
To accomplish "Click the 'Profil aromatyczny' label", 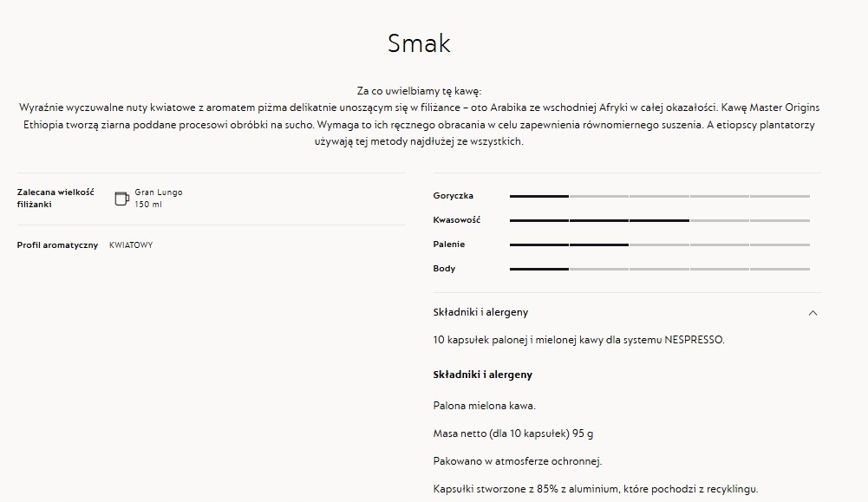I will click(57, 245).
